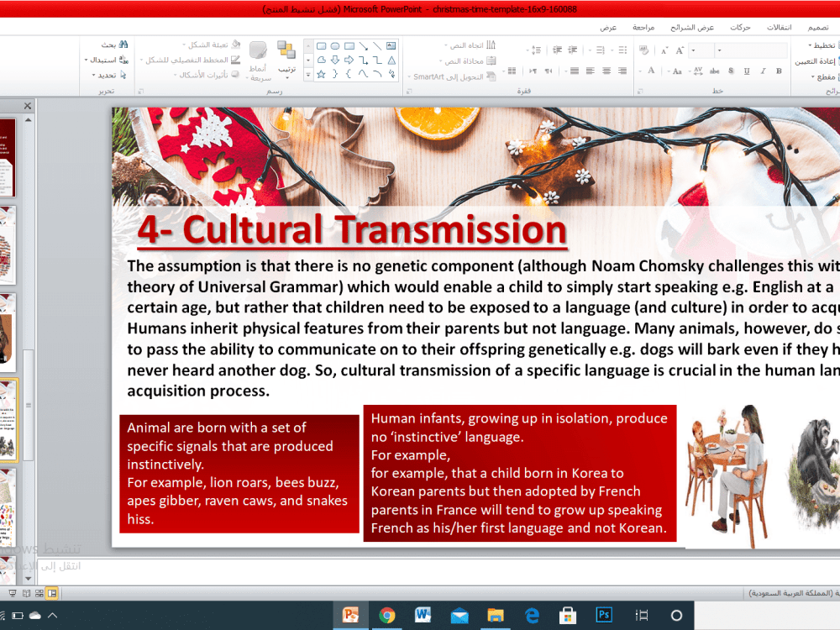Screen dimensions: 840x630
Task: Click Select (تحديد) cursor button
Action: 110,75
